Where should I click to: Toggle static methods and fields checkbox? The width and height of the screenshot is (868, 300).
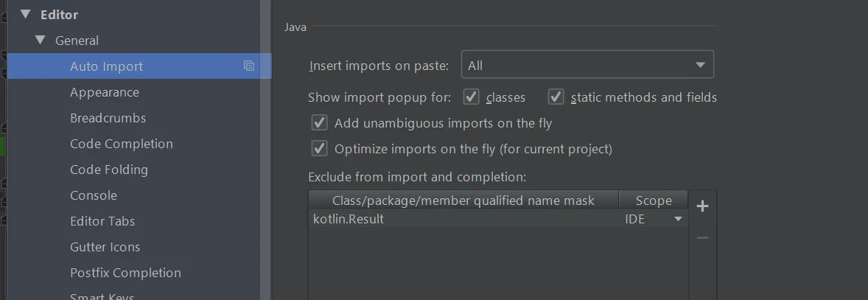556,97
